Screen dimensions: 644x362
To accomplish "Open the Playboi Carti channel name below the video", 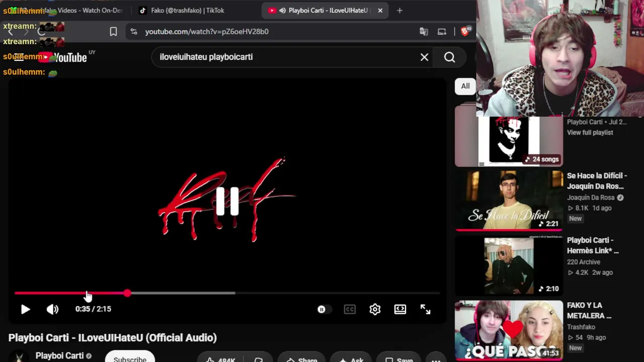I will pyautogui.click(x=59, y=356).
